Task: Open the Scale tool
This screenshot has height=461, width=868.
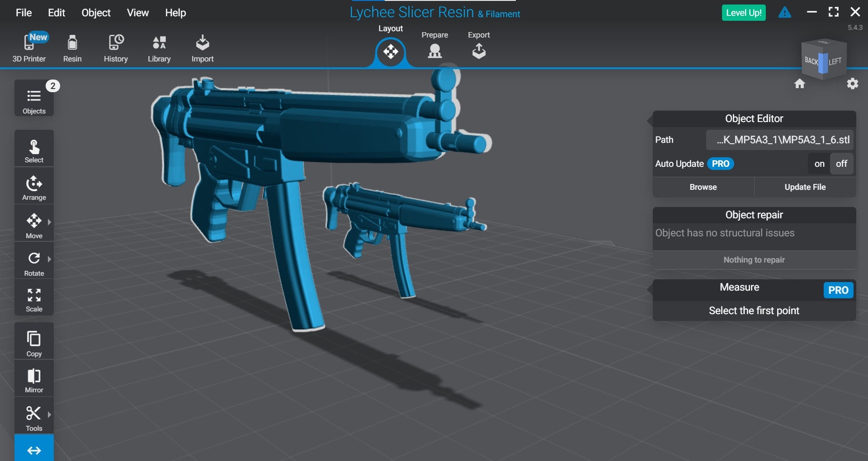Action: pyautogui.click(x=33, y=297)
